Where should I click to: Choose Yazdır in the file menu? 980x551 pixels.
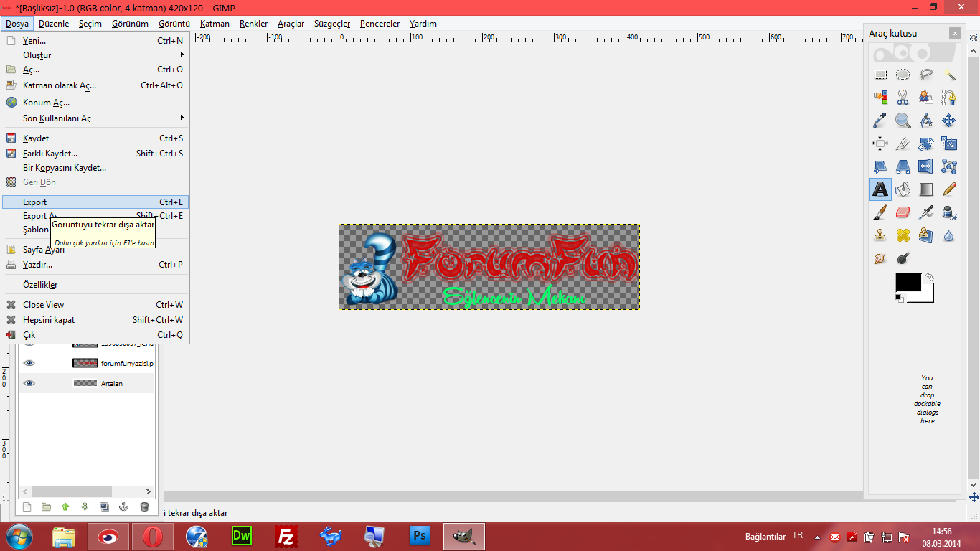pos(95,265)
